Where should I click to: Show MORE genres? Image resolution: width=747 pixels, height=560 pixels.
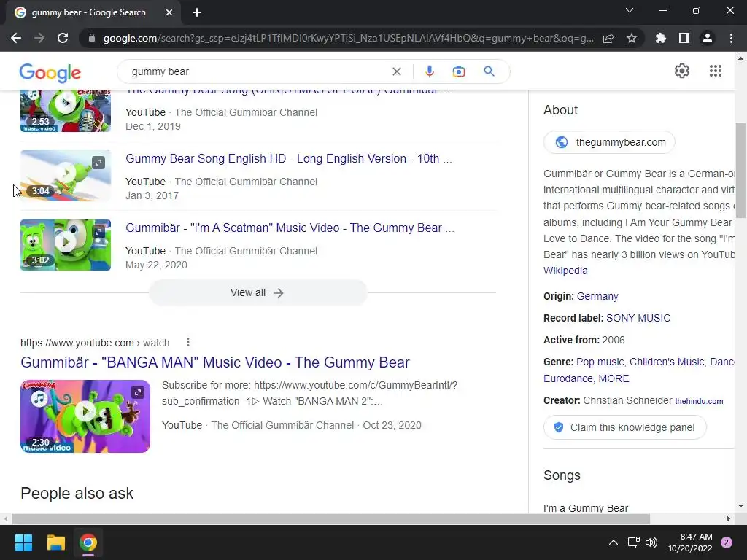coord(614,378)
